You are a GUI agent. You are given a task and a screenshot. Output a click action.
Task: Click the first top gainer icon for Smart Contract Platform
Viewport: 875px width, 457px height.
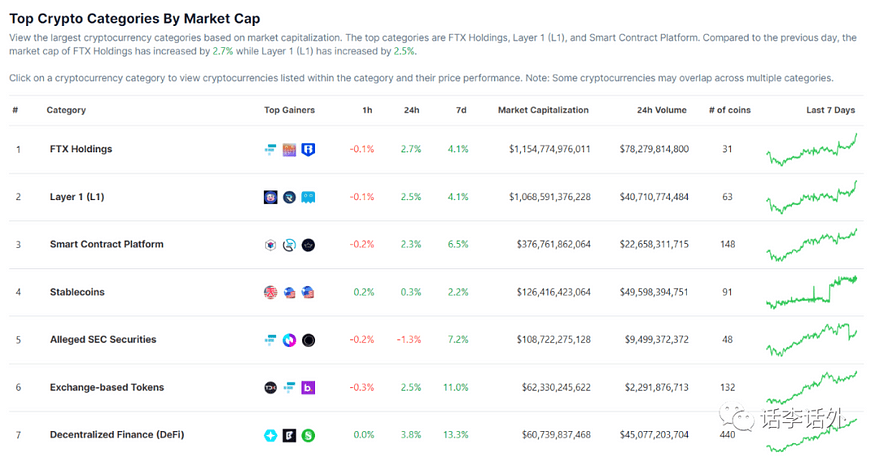click(270, 245)
